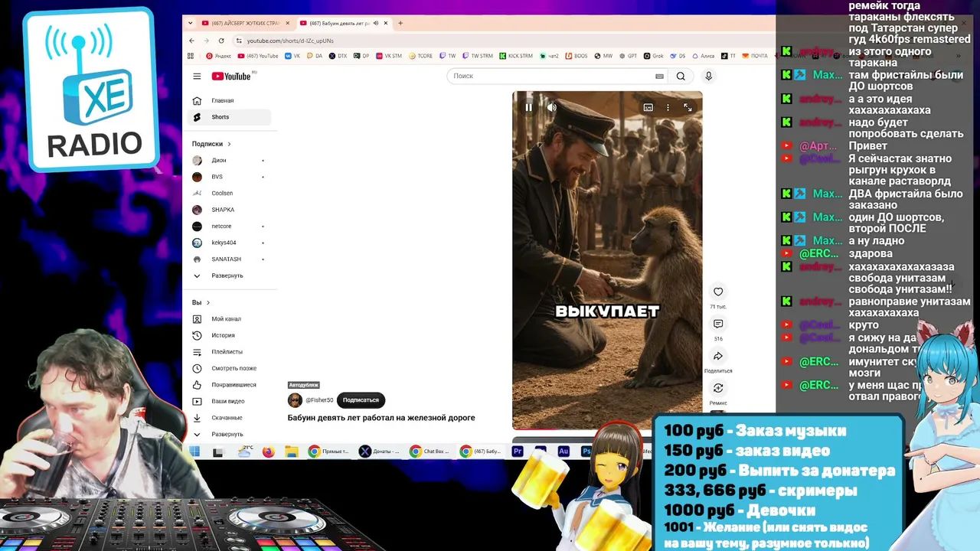Open the GPT bookmark
This screenshot has height=551, width=980.
628,56
